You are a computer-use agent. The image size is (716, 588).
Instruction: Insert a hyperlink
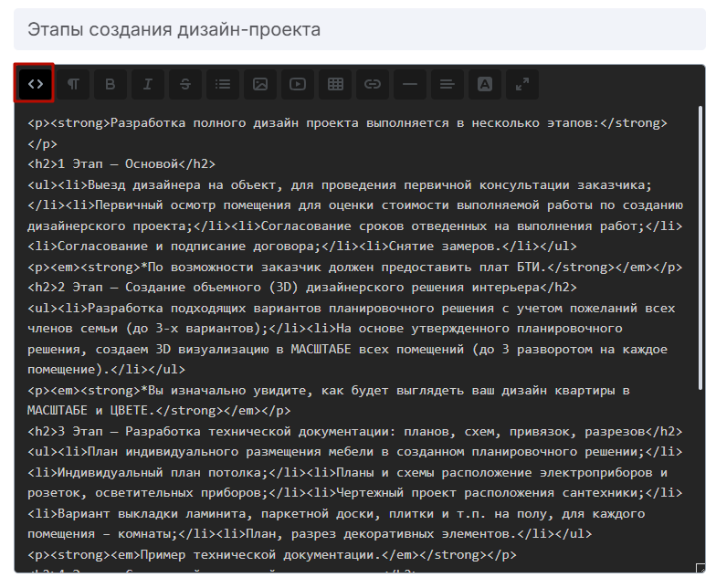pos(373,84)
